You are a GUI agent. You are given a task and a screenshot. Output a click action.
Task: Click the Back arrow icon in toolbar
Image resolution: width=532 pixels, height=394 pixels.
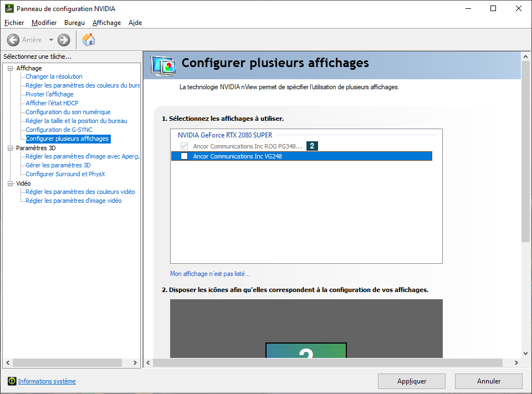[13, 40]
